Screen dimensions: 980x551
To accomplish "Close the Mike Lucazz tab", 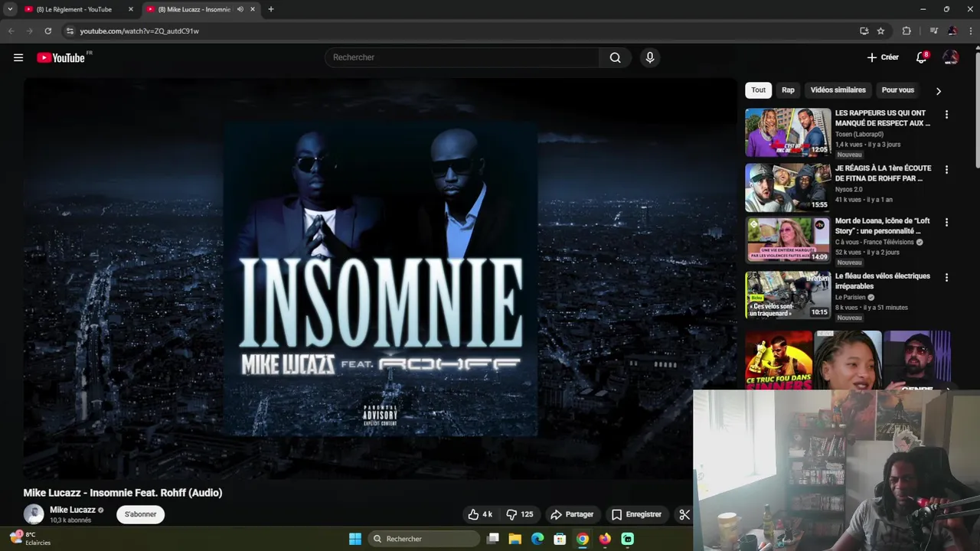I will (x=252, y=9).
